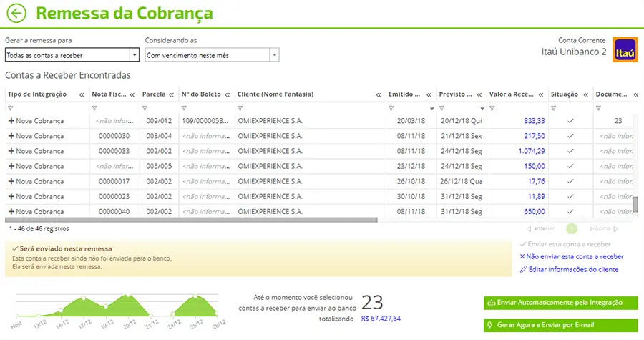Click value 1.074,29 in Valor column
Screen dimensions: 644x340
click(532, 151)
